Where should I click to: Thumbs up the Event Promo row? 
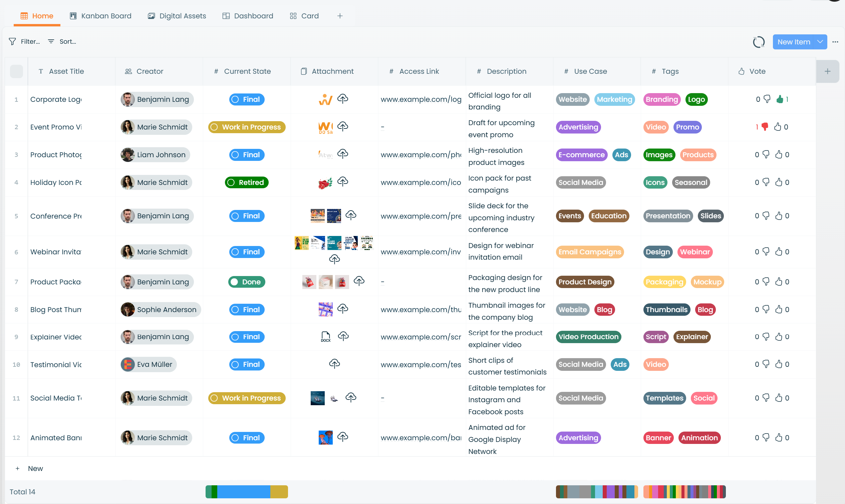pos(778,127)
